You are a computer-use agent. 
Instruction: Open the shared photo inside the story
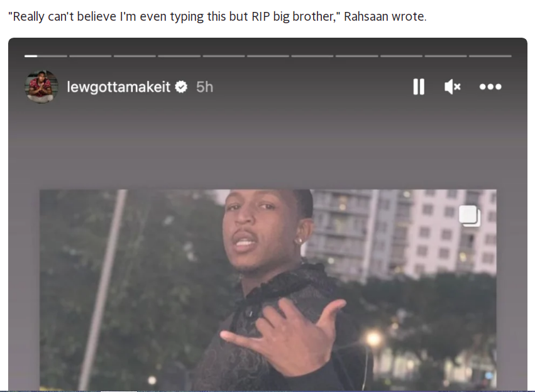[268, 290]
